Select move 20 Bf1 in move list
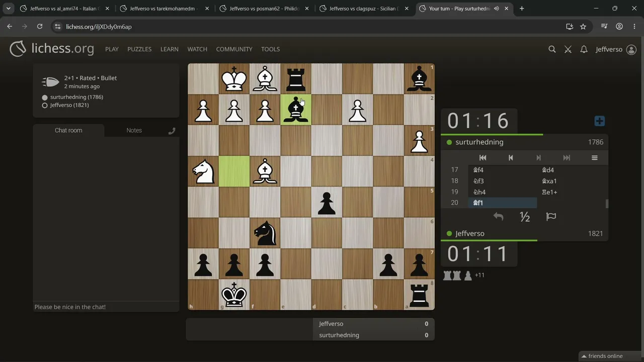This screenshot has width=644, height=362. (503, 203)
